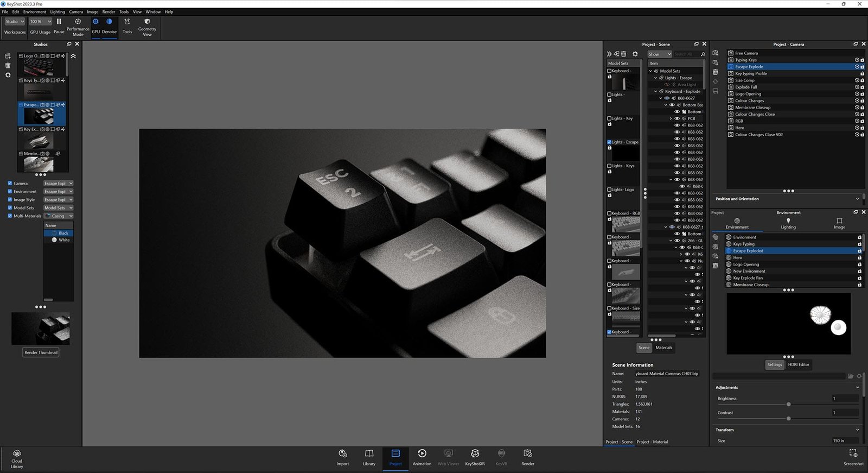Screen dimensions: 868x473
Task: Click the Materials button in Scene panel
Action: pos(664,348)
